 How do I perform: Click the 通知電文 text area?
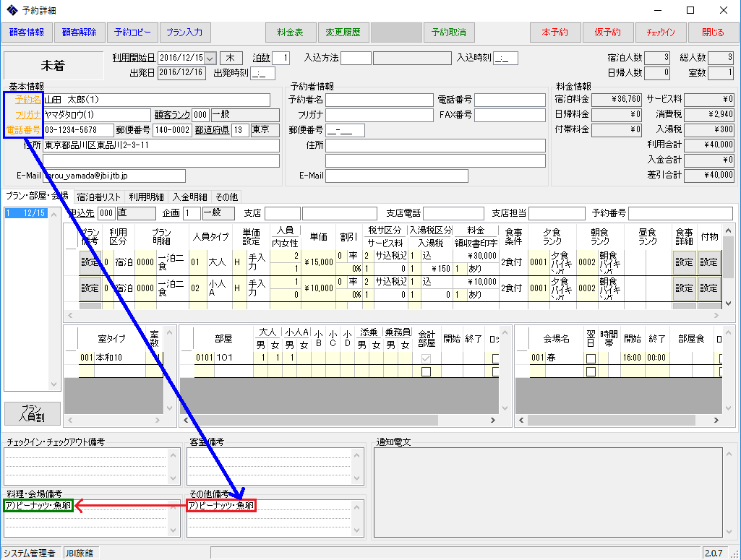coord(548,493)
